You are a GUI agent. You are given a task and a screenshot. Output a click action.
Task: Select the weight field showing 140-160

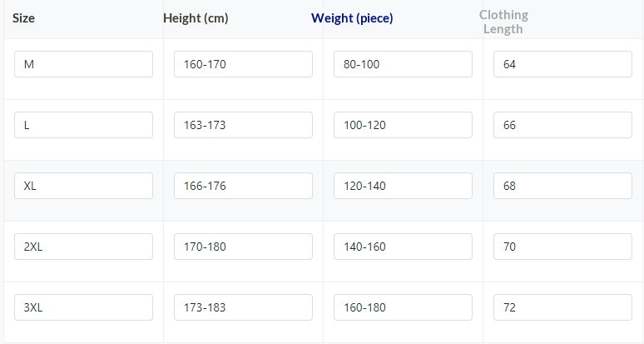(403, 247)
